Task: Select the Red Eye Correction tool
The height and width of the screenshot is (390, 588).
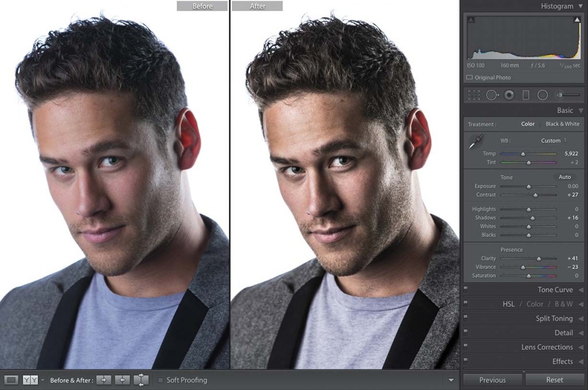Action: pos(508,95)
